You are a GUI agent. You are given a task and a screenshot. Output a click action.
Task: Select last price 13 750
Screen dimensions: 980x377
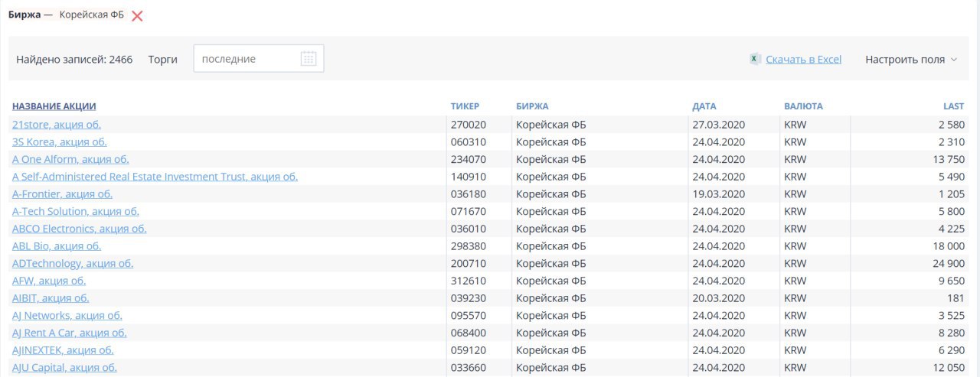(x=948, y=159)
